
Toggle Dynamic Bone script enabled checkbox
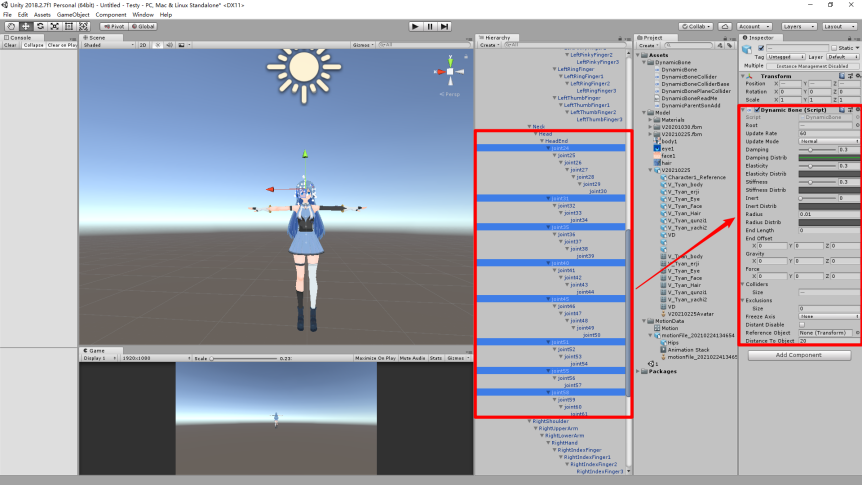pos(757,110)
